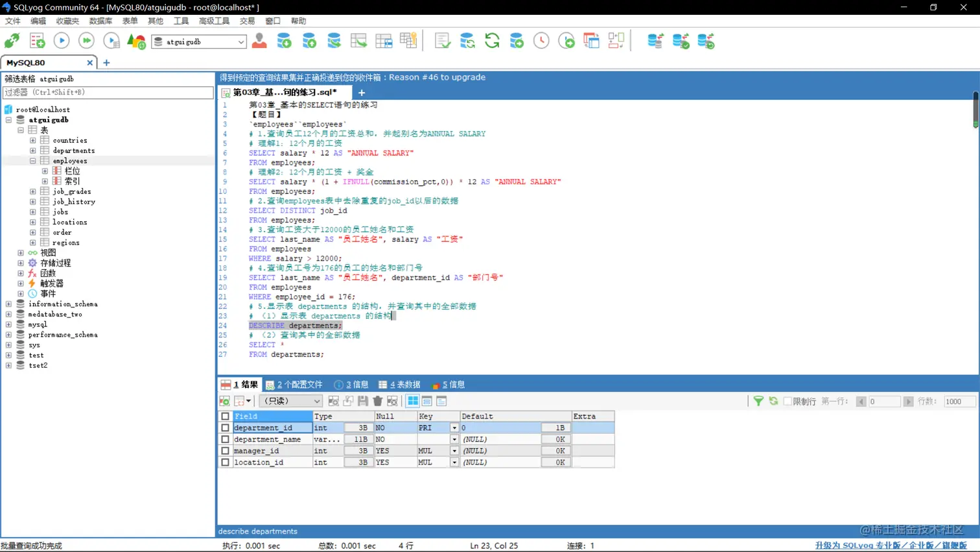
Task: Open the user manager person icon
Action: click(259, 41)
